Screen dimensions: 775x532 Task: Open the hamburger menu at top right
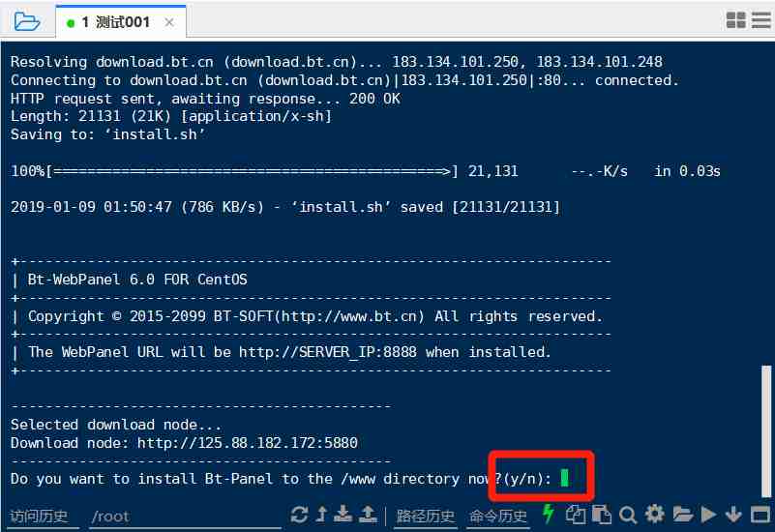click(x=761, y=20)
